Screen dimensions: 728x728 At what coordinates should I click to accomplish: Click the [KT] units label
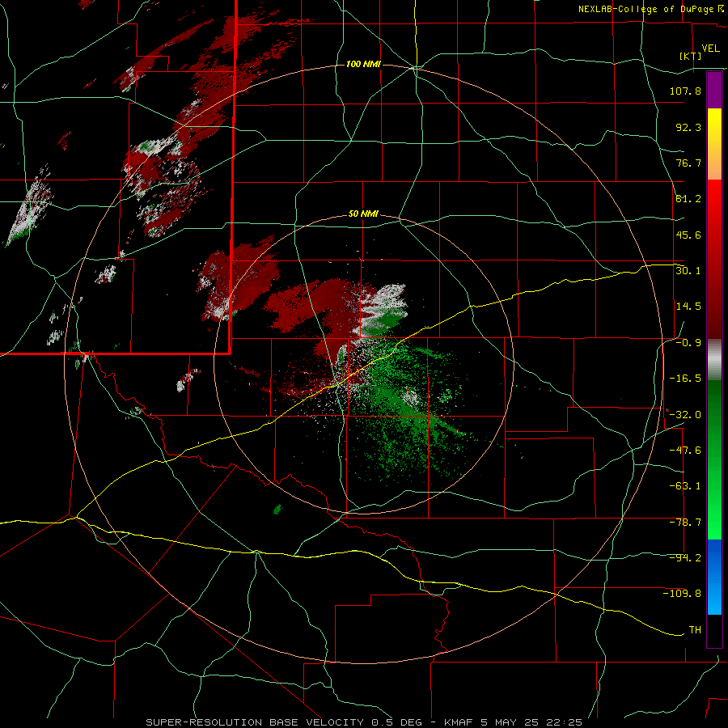[x=691, y=56]
